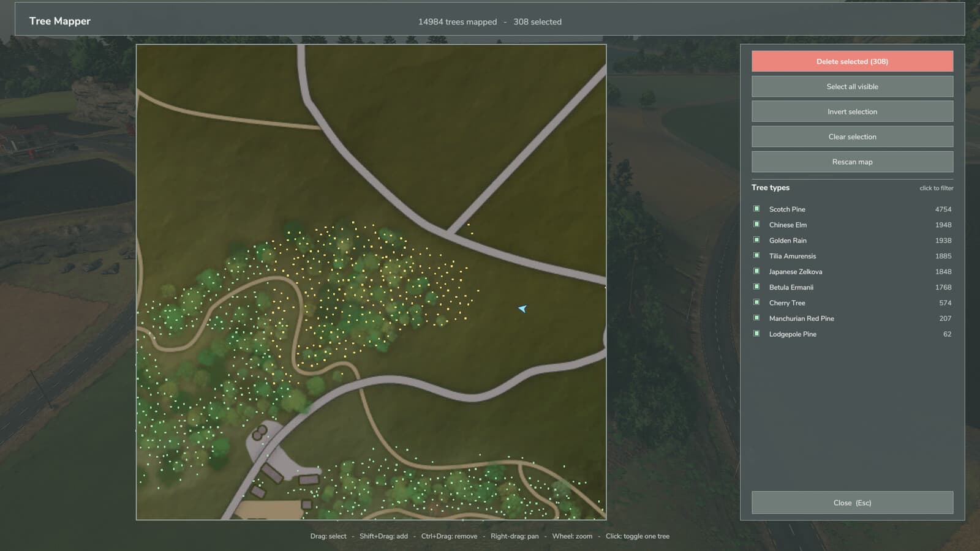The height and width of the screenshot is (551, 980).
Task: Click the Betula Ermanii count 1768
Action: [x=943, y=287]
